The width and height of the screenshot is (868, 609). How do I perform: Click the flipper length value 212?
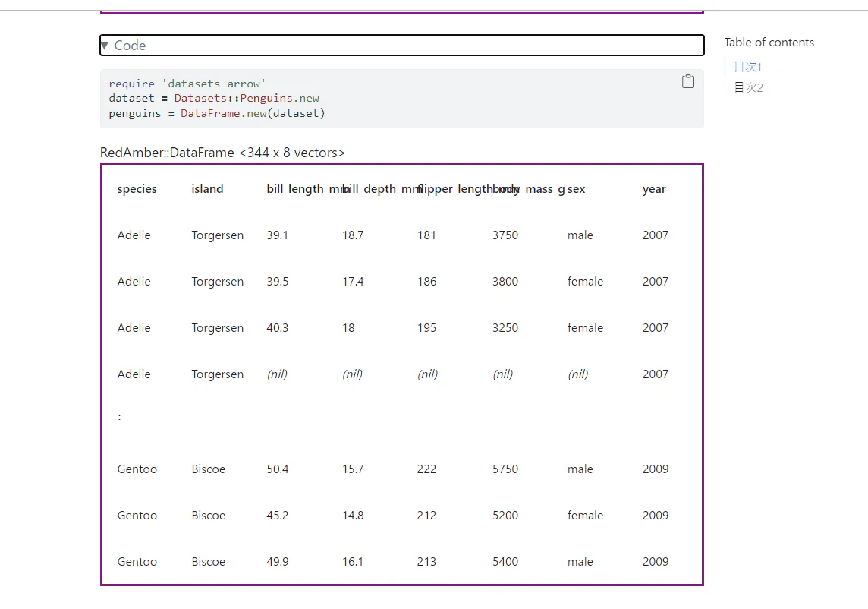(427, 516)
